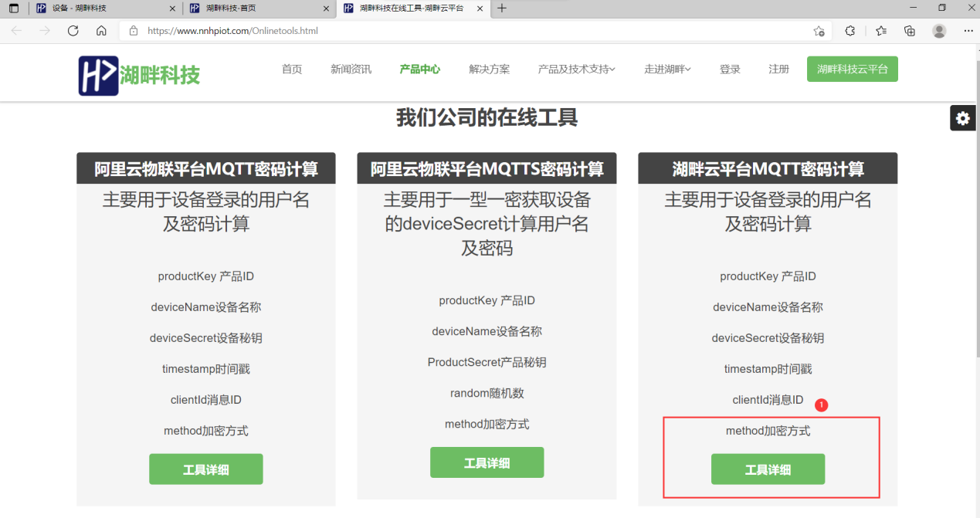Reload the page with refresh icon
This screenshot has height=518, width=980.
pyautogui.click(x=73, y=31)
